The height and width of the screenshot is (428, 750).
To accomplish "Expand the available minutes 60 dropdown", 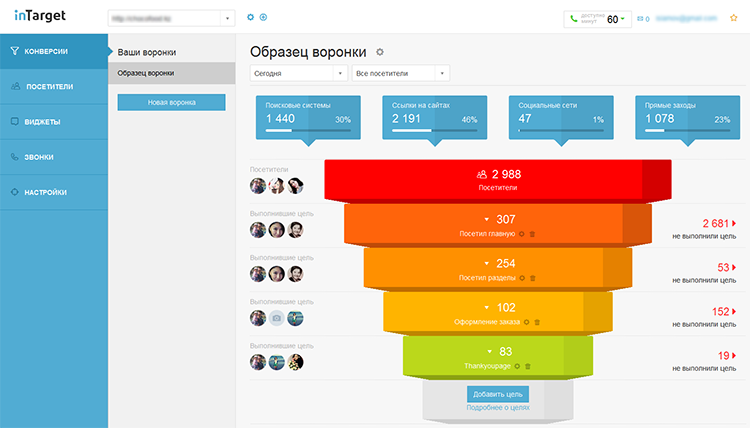I will coord(623,19).
